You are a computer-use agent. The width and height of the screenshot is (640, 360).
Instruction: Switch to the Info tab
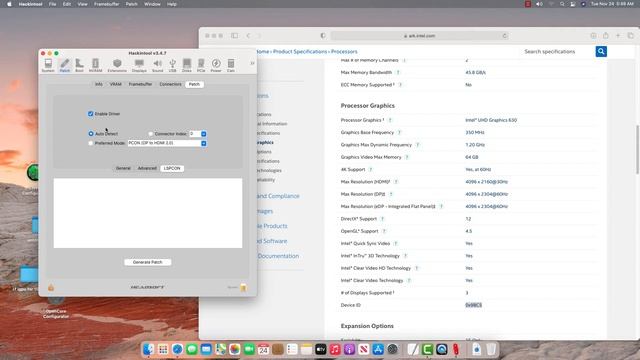99,84
